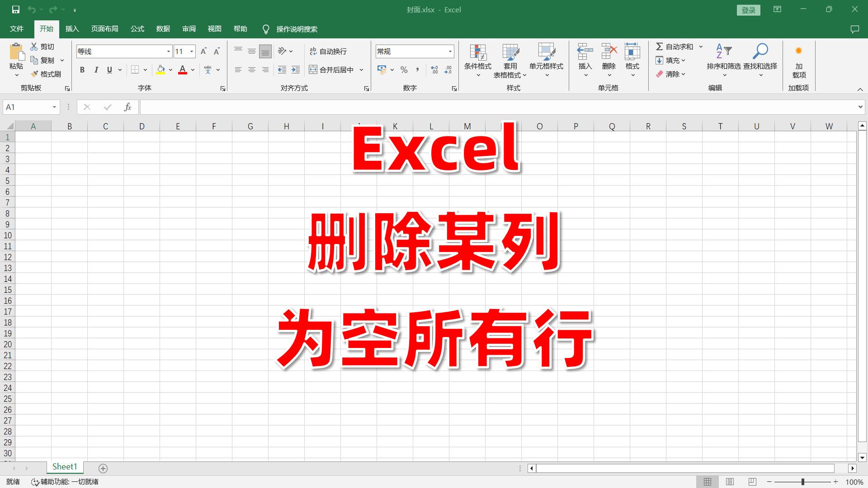Viewport: 868px width, 488px height.
Task: Expand the font name 等线 dropdown
Action: click(168, 51)
